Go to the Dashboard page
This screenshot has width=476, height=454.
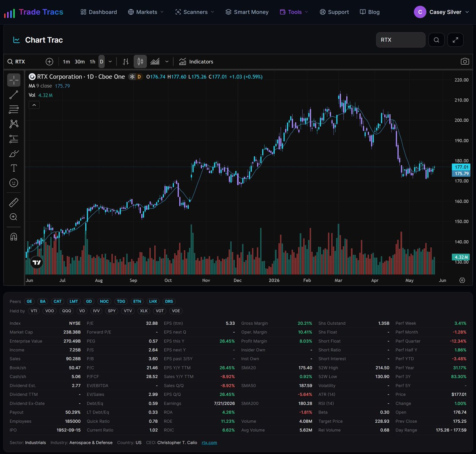(x=99, y=12)
